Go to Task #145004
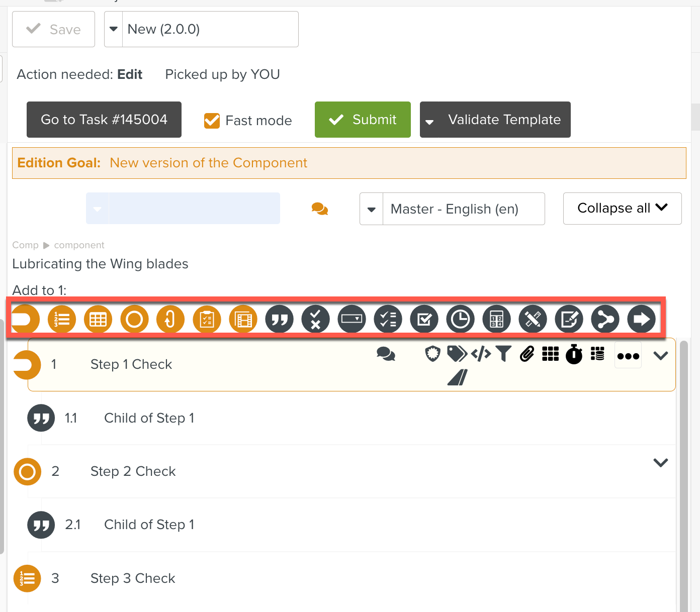 [104, 120]
